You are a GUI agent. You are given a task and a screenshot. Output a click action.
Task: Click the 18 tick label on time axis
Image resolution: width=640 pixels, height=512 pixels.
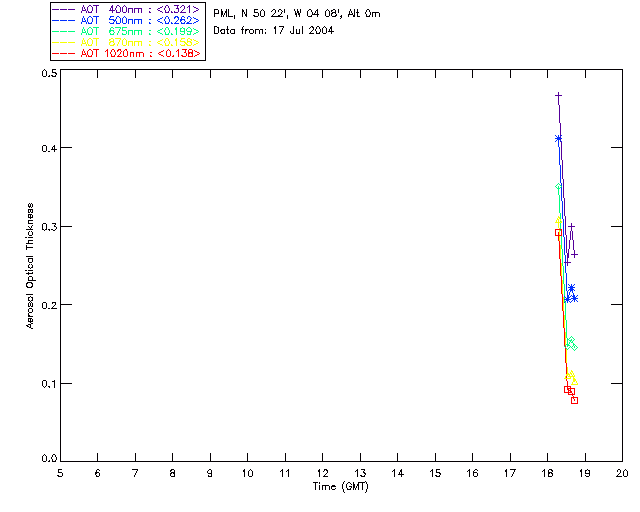tap(547, 472)
